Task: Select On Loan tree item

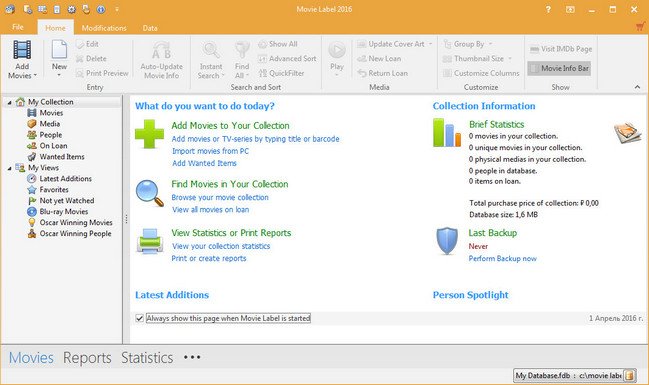Action: 47,146
